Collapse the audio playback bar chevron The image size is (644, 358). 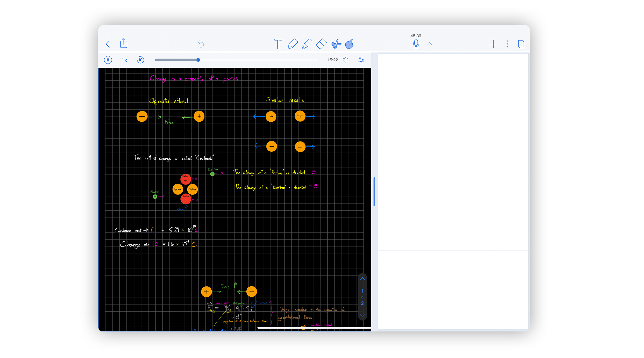(429, 44)
